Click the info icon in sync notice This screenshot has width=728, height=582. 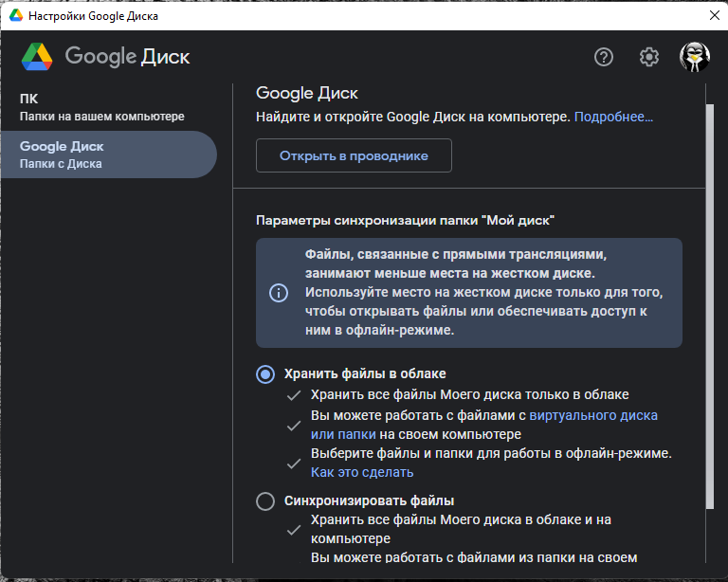(x=279, y=293)
